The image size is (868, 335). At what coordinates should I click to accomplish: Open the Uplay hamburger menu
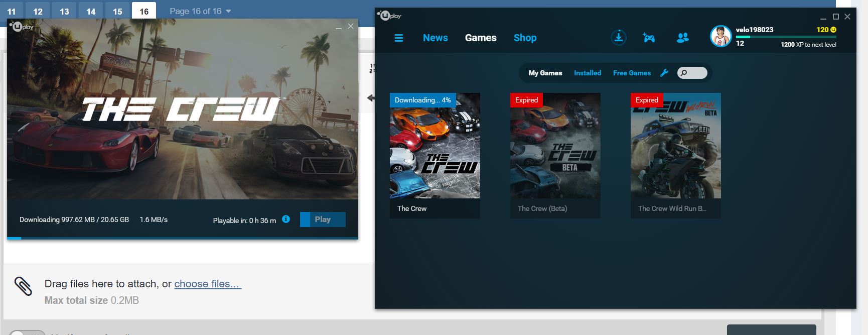(399, 38)
